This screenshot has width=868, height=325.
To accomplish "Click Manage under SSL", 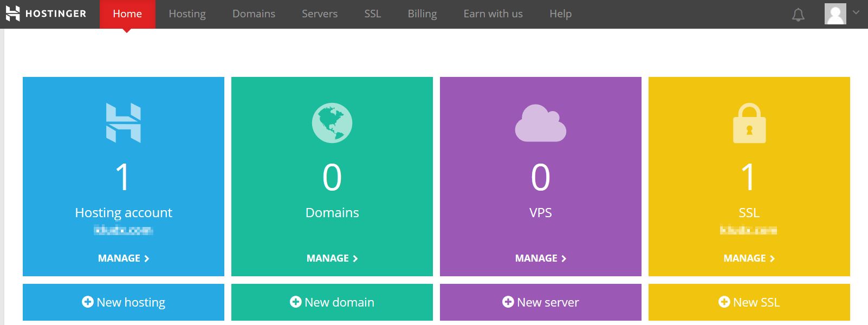I will (x=749, y=258).
